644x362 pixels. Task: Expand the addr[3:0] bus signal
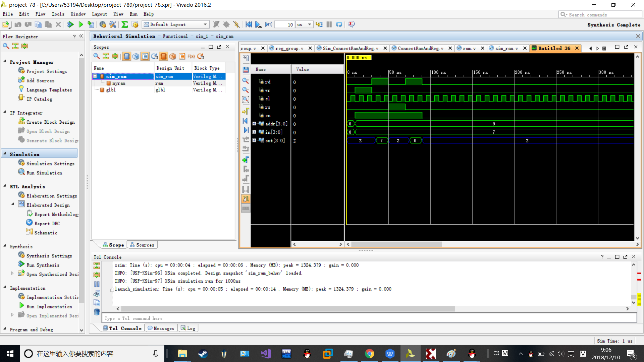254,124
